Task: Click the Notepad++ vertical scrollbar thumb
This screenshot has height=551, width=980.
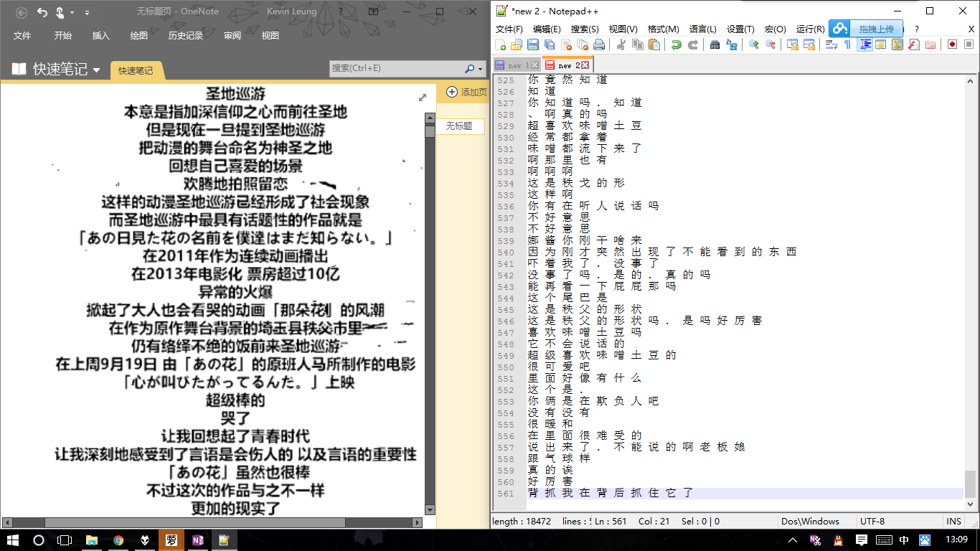Action: tap(971, 484)
